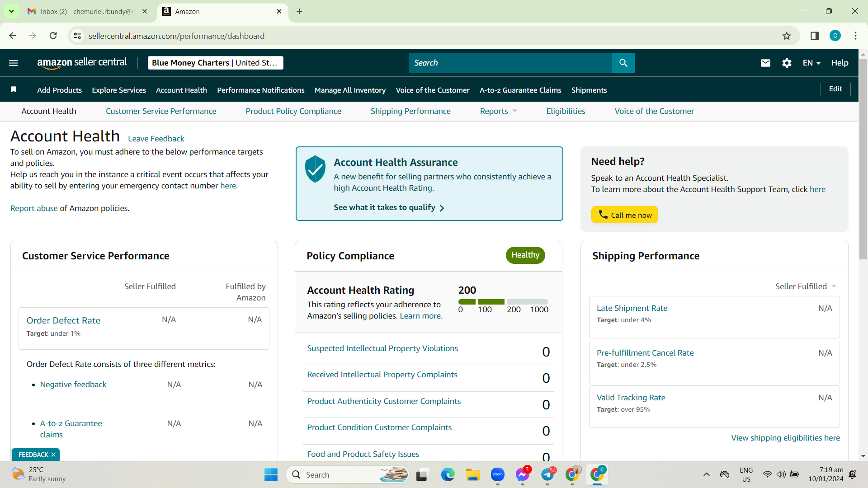The width and height of the screenshot is (868, 488).
Task: Select the Account Health sub-tab
Action: (49, 111)
